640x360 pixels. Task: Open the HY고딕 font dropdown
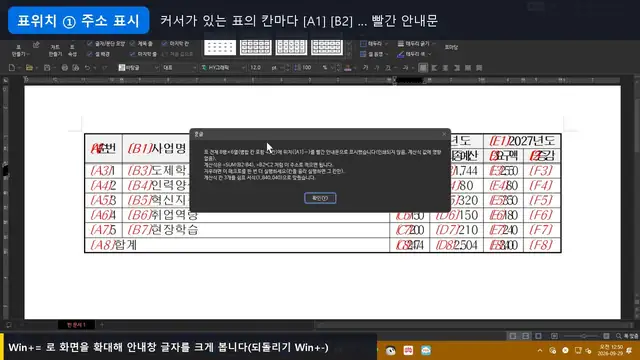223,68
